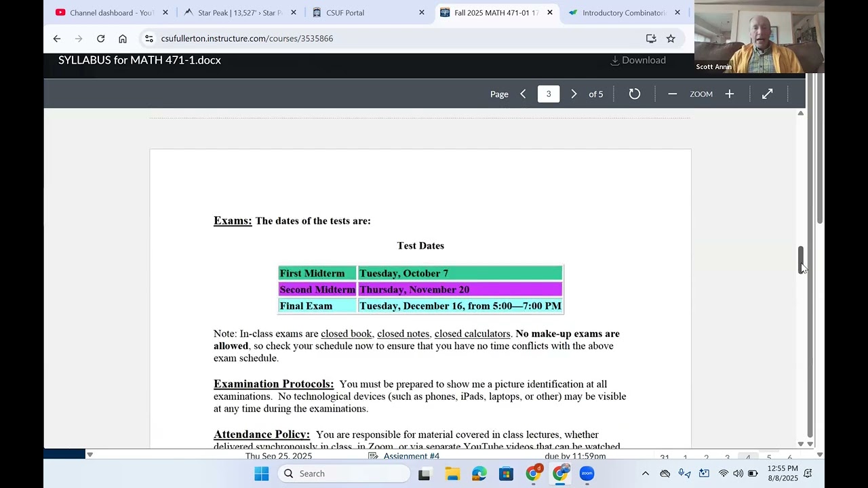This screenshot has height=488, width=868.
Task: Go to next page of the syllabus
Action: [574, 94]
